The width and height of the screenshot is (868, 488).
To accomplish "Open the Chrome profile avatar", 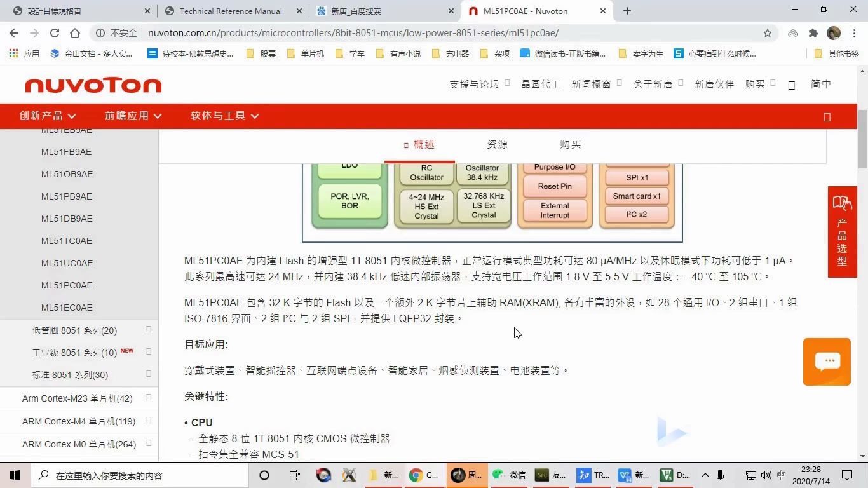I will [834, 33].
